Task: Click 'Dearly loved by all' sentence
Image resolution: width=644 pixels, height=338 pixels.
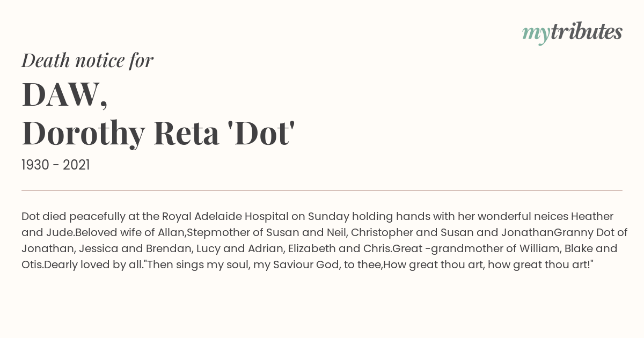Action: (91, 265)
